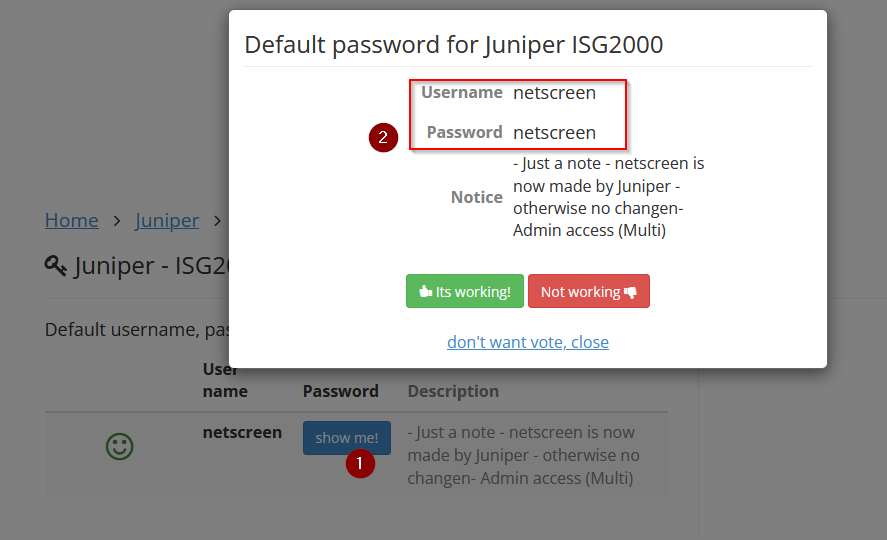Click the netscreen username table cell
This screenshot has width=887, height=540.
pyautogui.click(x=242, y=433)
